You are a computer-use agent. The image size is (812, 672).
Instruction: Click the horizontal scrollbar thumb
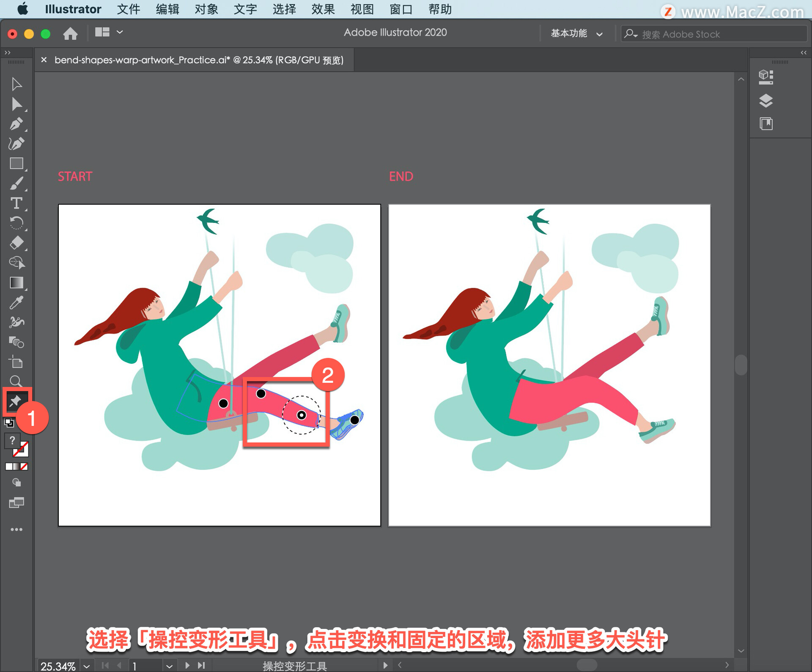(587, 665)
